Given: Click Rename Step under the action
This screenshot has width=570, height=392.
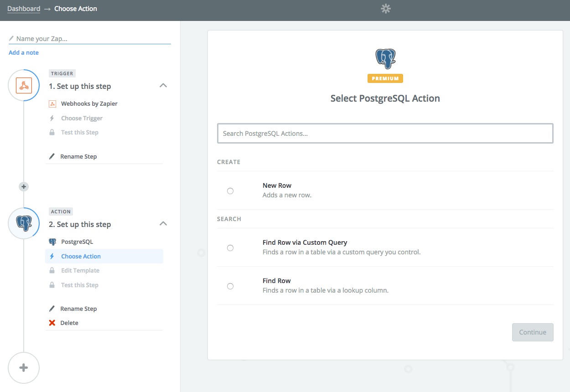Looking at the screenshot, I should (78, 309).
